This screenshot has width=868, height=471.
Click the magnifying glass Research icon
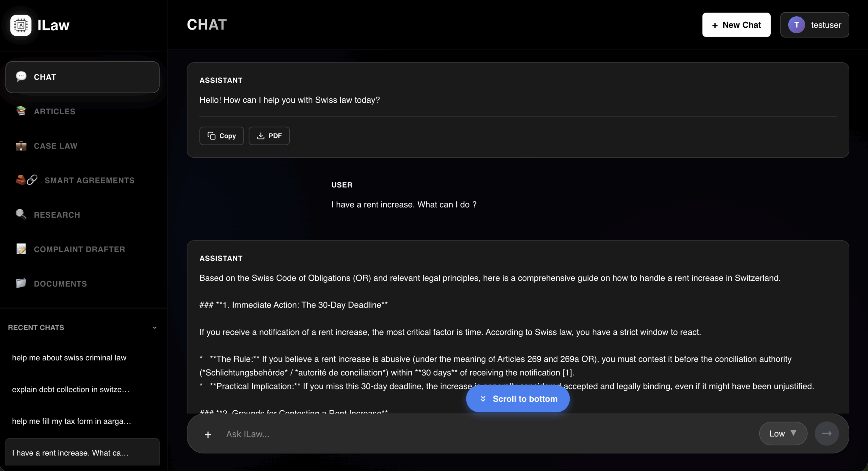pyautogui.click(x=21, y=215)
